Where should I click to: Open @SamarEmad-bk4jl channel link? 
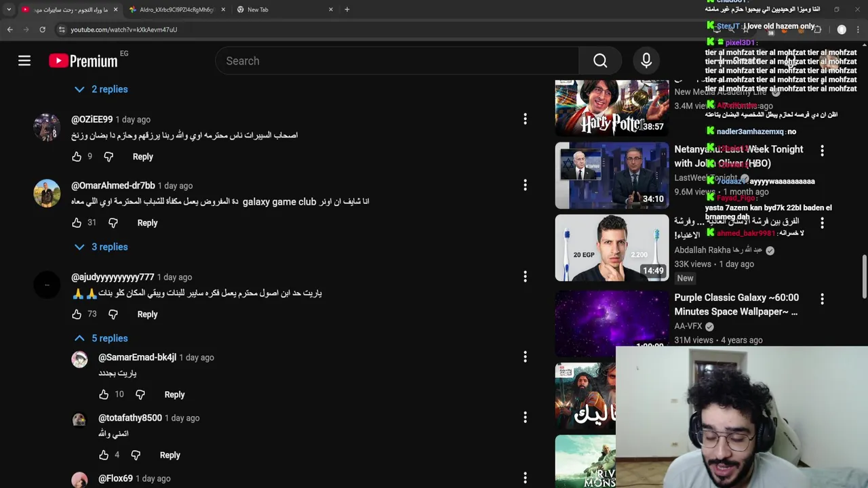point(137,357)
